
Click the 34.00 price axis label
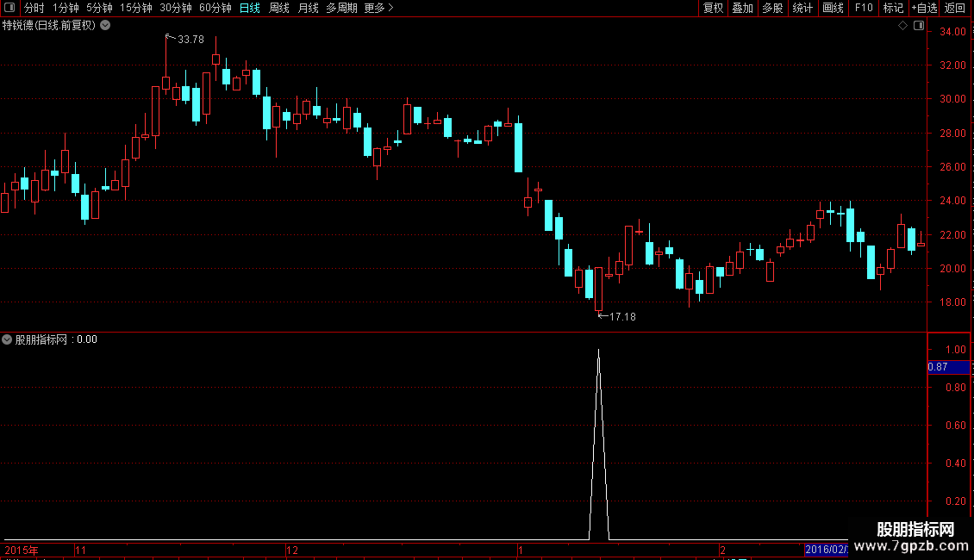coord(952,32)
